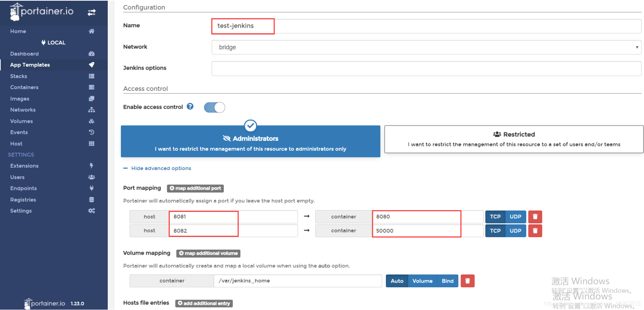Open Containers in sidebar

click(24, 87)
